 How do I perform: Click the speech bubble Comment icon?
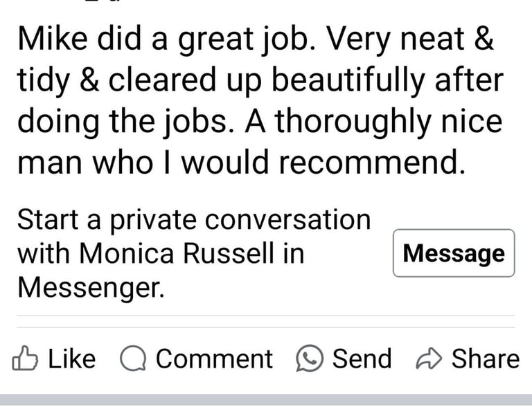pyautogui.click(x=132, y=359)
